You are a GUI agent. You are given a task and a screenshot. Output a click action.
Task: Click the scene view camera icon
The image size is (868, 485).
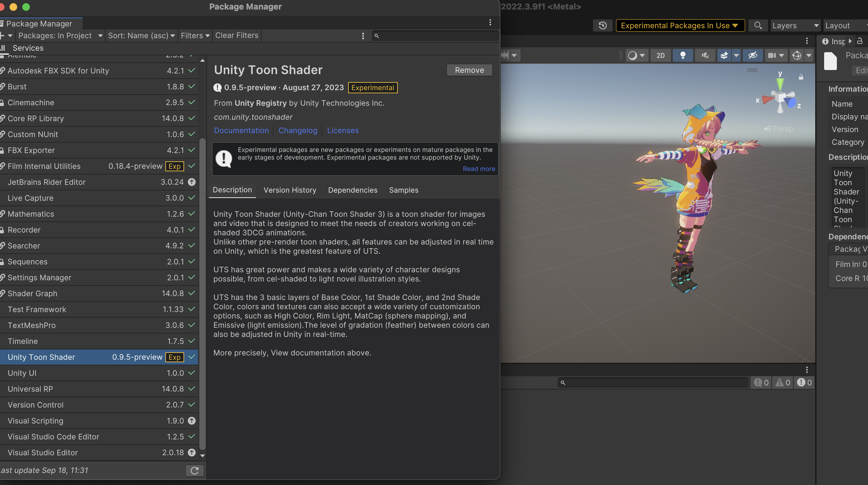point(772,55)
